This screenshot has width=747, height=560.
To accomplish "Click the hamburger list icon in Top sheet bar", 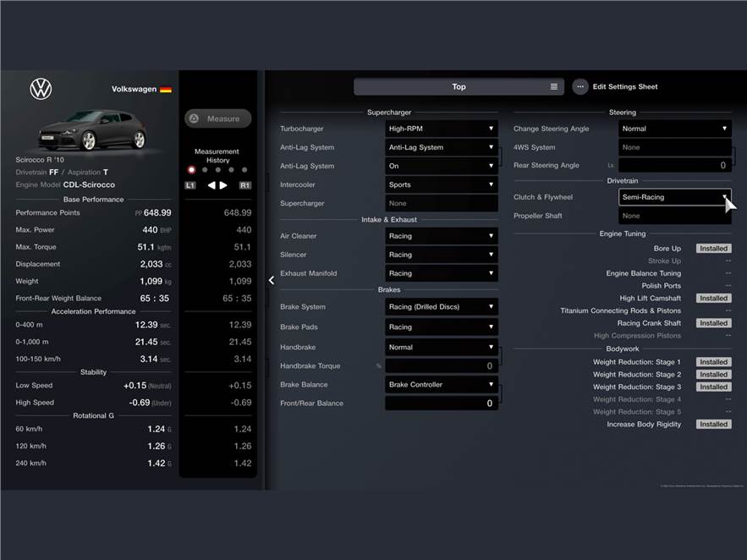I will click(x=554, y=86).
